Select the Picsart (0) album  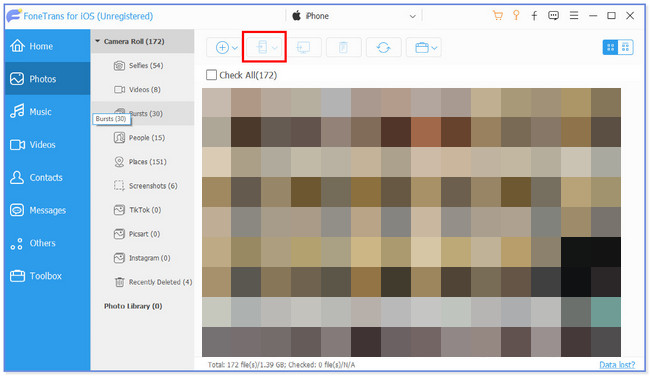pyautogui.click(x=143, y=234)
